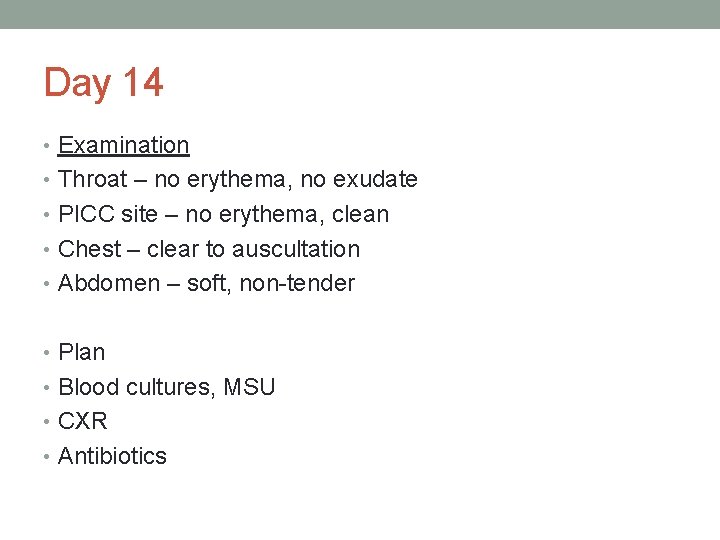Click the bullet dot before Examination

46,146
